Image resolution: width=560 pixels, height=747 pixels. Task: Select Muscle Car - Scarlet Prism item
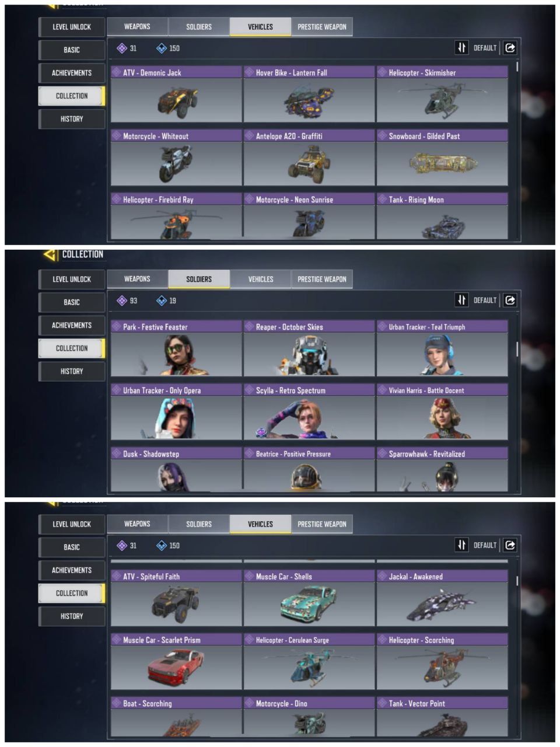point(176,661)
